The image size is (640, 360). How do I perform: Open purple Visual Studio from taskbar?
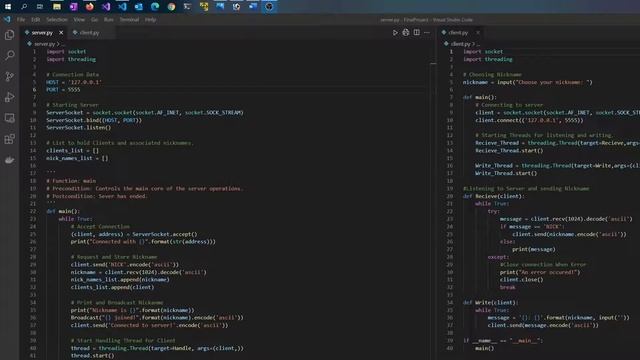[106, 7]
